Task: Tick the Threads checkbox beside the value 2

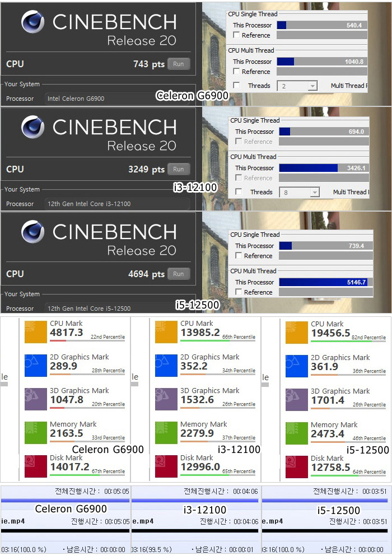Action: (x=236, y=86)
